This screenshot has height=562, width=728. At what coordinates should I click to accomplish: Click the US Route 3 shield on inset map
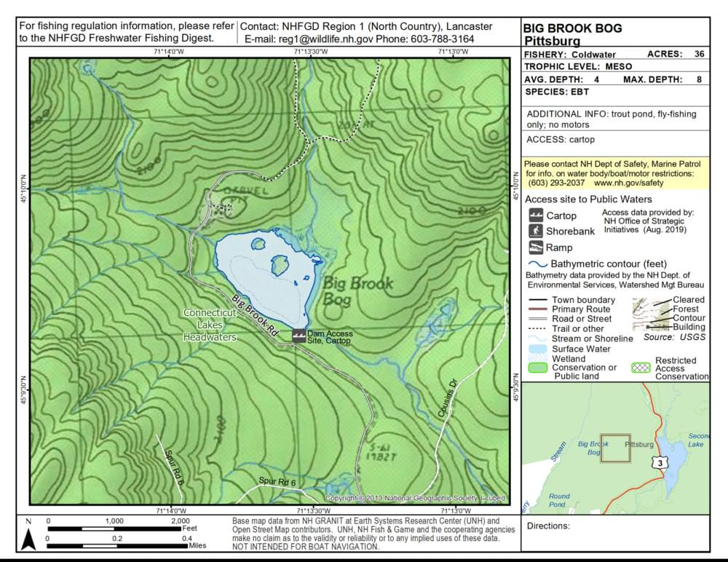click(x=660, y=462)
